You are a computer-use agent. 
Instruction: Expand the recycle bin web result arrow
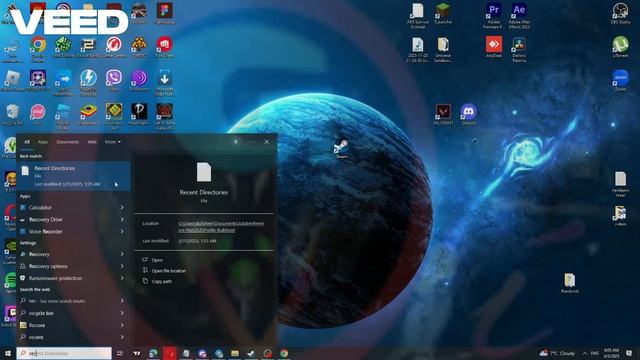coord(122,313)
